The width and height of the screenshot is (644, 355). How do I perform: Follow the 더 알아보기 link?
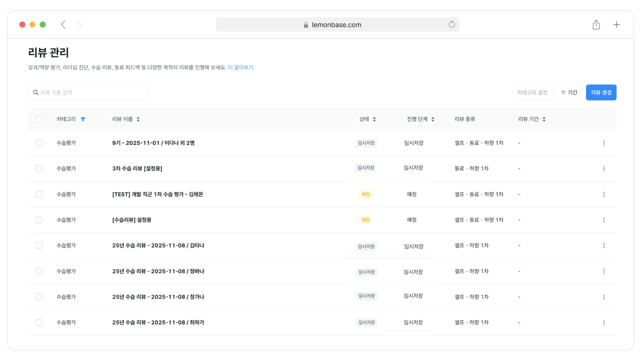coord(240,67)
